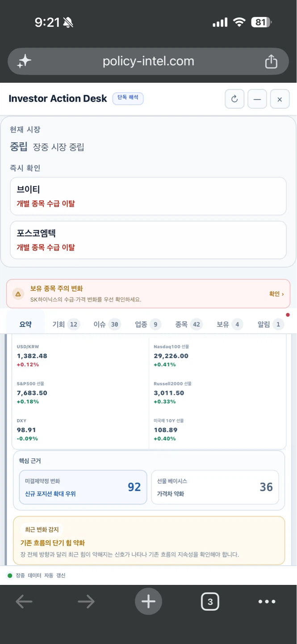Refresh the Investor Action Desk panel
297x644 pixels.
pos(234,99)
